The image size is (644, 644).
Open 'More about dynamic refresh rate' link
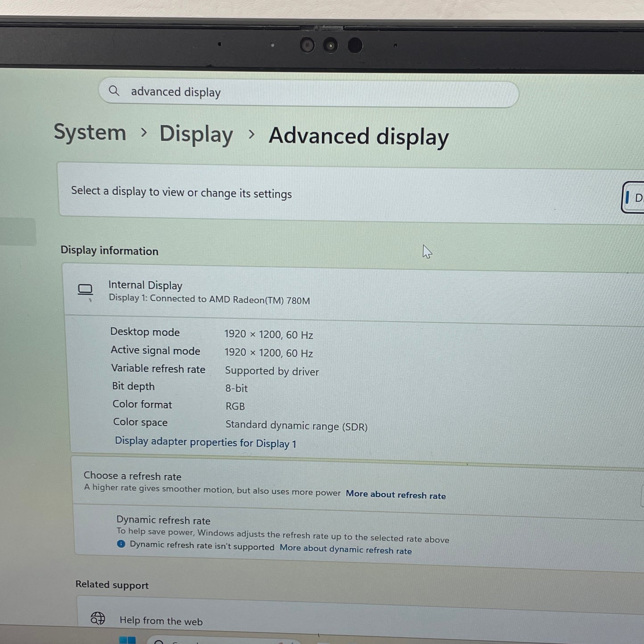(x=346, y=550)
